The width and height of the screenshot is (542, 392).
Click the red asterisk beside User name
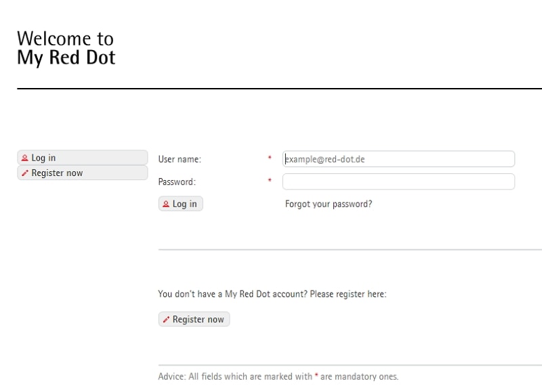270,158
